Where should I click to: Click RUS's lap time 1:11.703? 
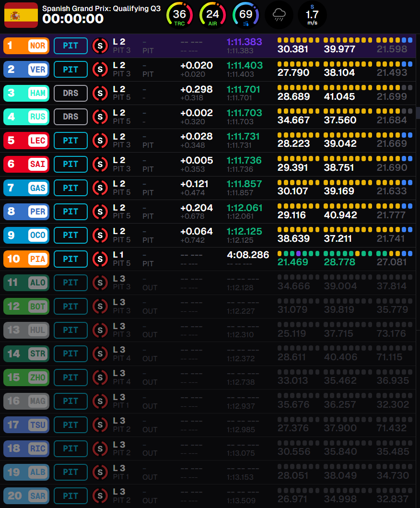(x=245, y=113)
